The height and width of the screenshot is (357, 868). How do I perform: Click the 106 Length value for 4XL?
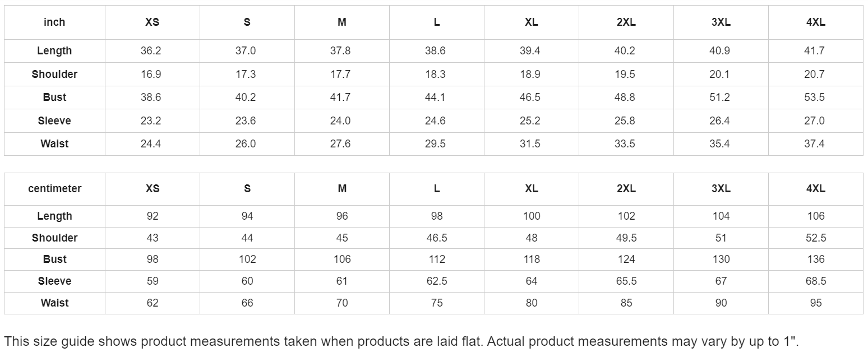pyautogui.click(x=816, y=216)
